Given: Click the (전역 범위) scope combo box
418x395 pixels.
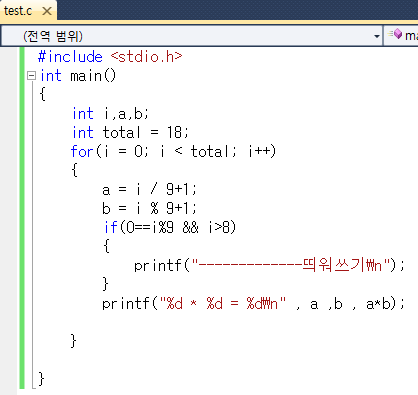Looking at the screenshot, I should (192, 36).
